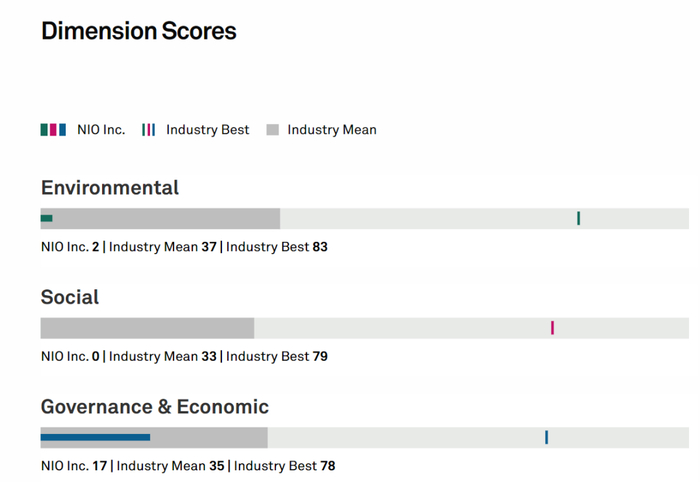700x482 pixels.
Task: Click the Governance score summary text
Action: (x=188, y=466)
